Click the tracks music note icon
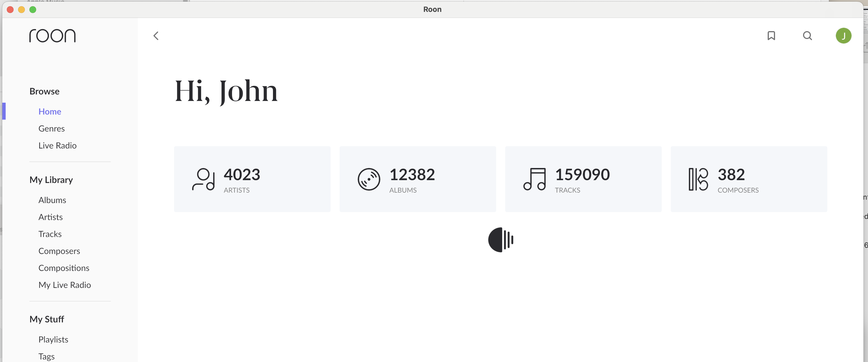 coord(534,179)
